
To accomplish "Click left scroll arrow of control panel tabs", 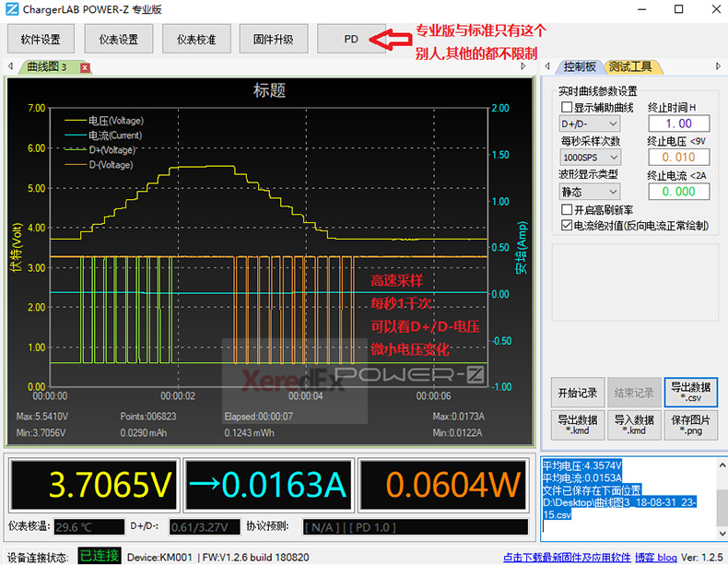I will pyautogui.click(x=547, y=66).
